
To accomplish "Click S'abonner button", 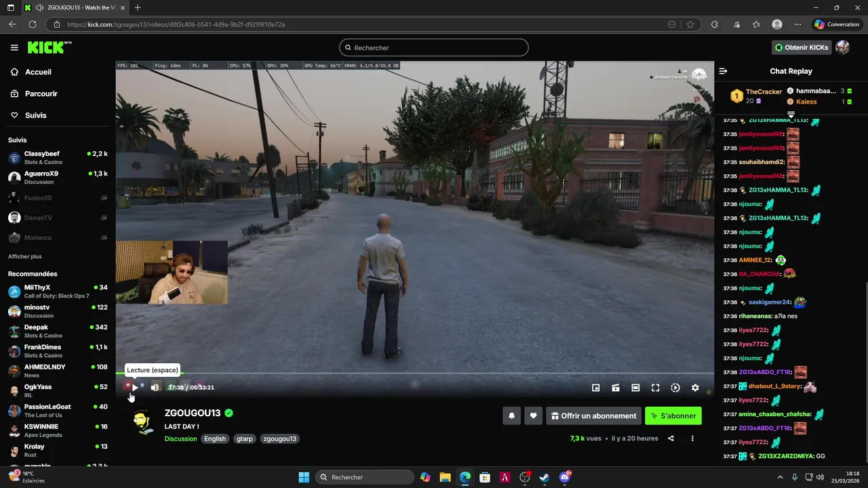I will pyautogui.click(x=673, y=416).
